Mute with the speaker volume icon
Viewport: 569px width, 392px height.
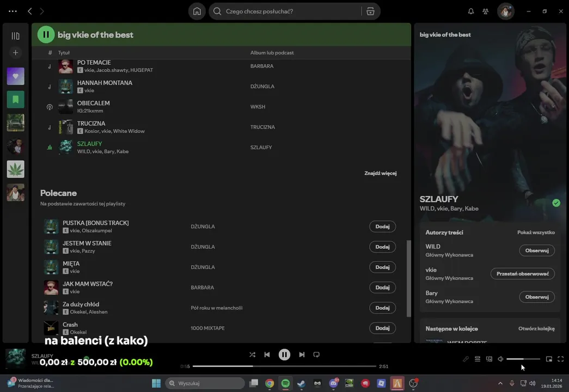(x=500, y=359)
